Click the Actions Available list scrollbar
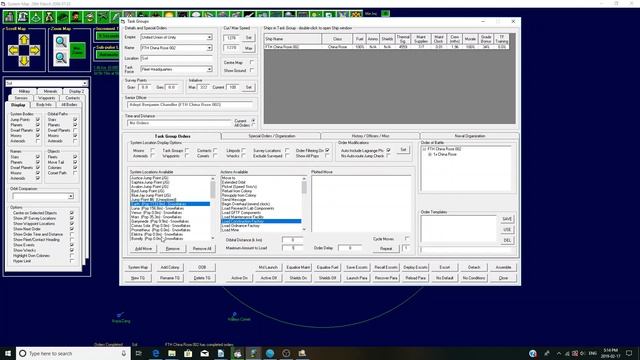The image size is (640, 360). (x=304, y=204)
